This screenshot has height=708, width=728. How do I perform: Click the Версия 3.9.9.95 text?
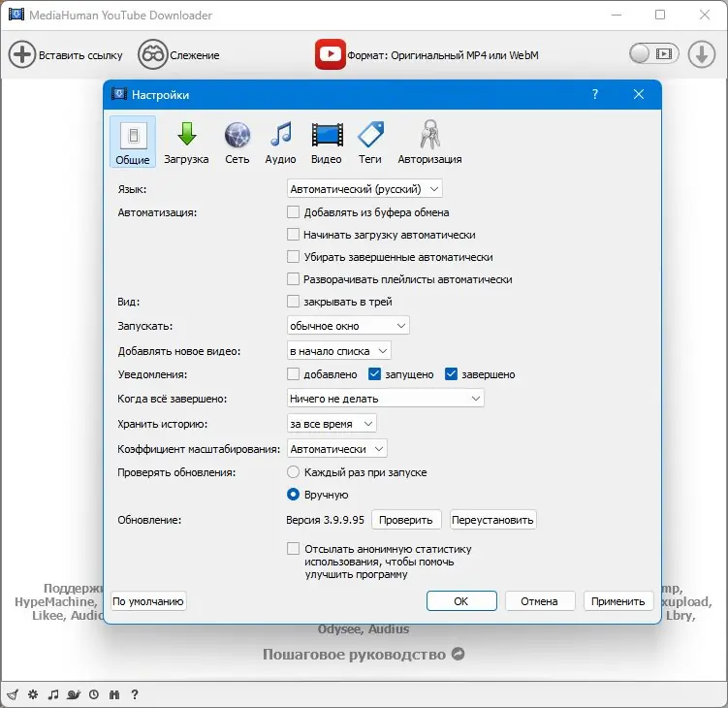click(x=325, y=520)
